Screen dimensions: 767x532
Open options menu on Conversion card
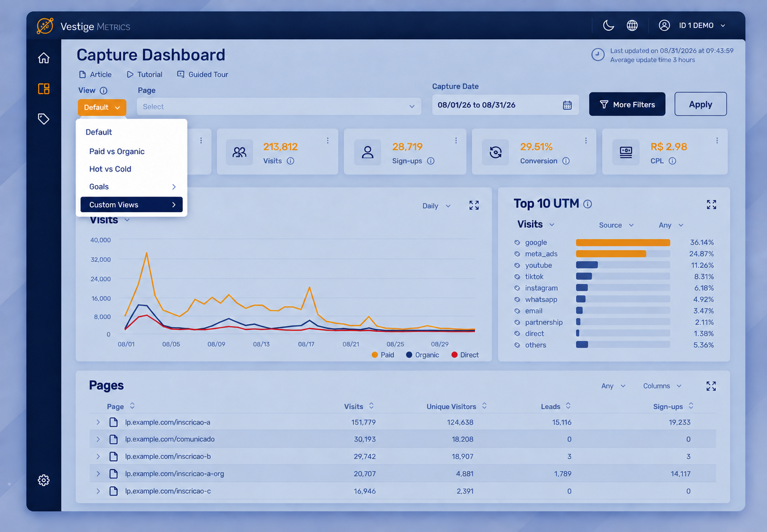[x=586, y=141]
